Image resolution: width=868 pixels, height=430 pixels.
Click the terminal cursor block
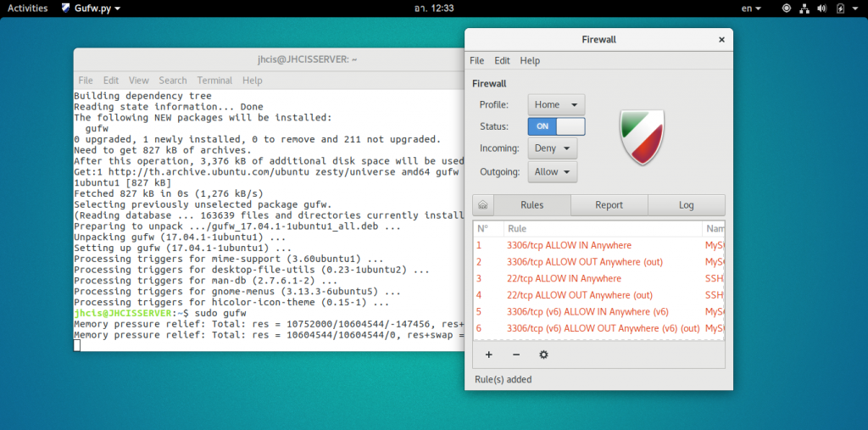(x=77, y=345)
